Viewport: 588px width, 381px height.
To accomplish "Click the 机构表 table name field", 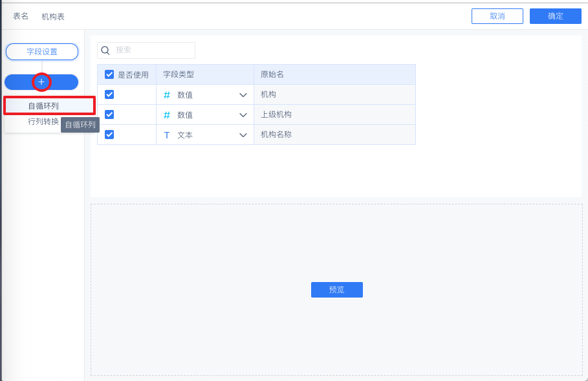I will coord(53,16).
